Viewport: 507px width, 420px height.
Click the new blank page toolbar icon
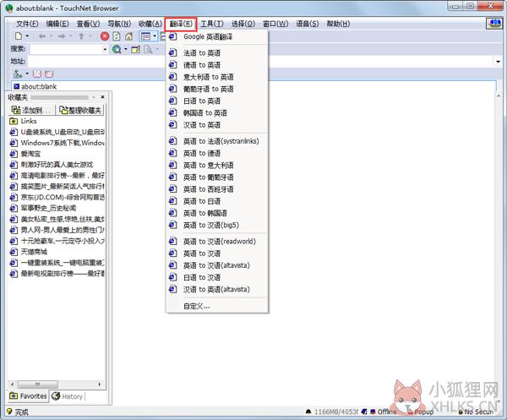[x=19, y=36]
